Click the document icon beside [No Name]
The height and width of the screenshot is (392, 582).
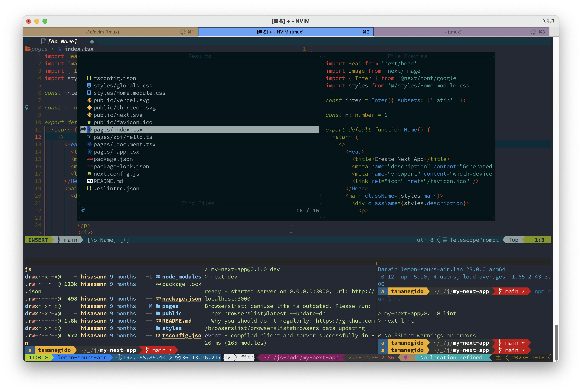tap(43, 41)
